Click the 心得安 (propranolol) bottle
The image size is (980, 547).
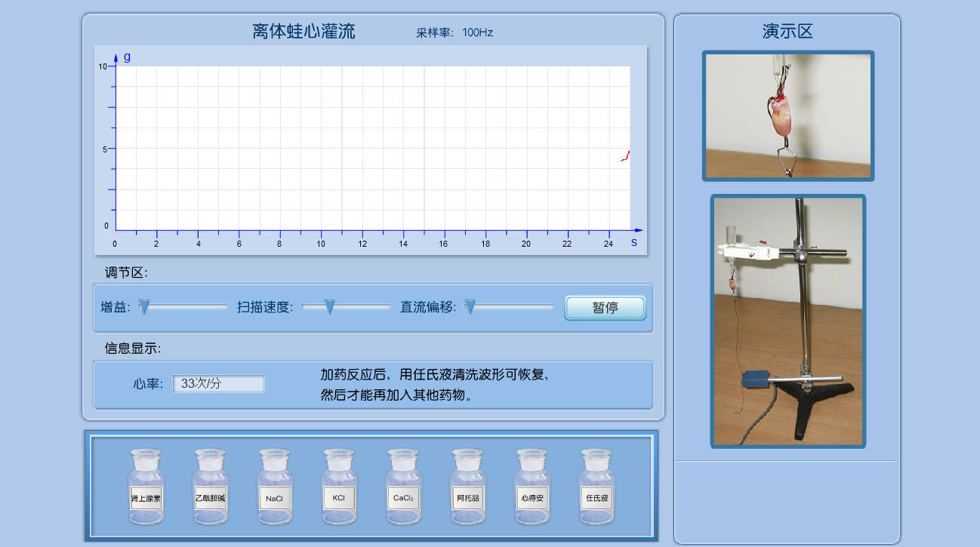531,488
